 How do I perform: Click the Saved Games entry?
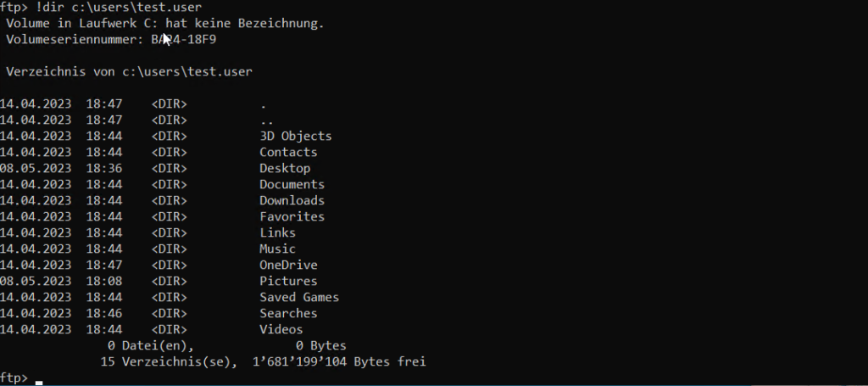coord(299,298)
